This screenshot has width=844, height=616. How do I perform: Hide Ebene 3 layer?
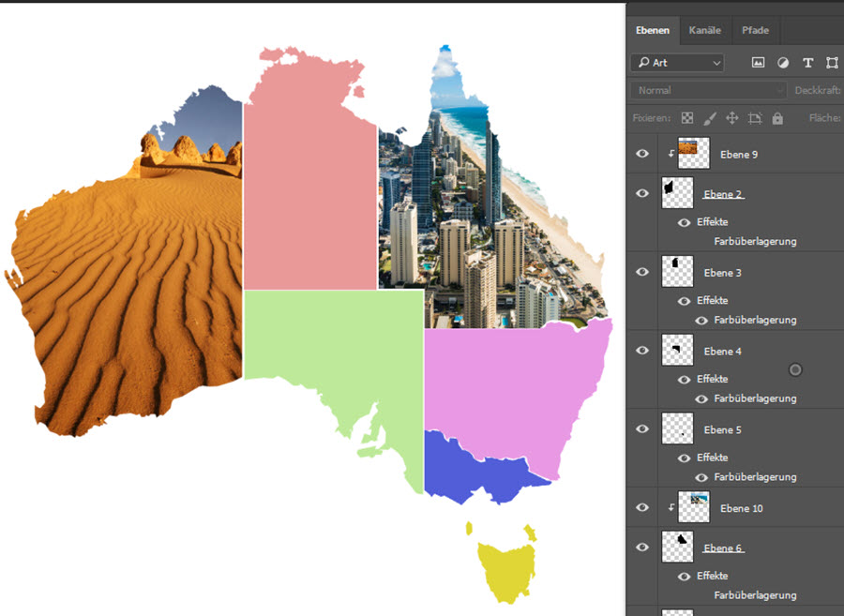click(641, 272)
